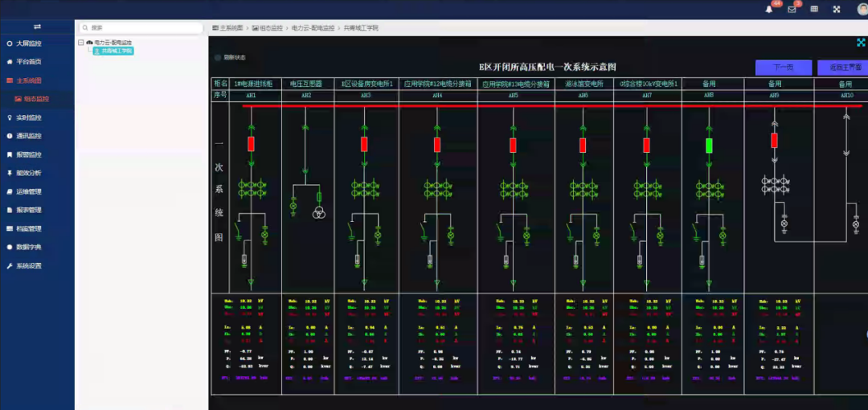Open 通讯监控 in the sidebar
The image size is (868, 410).
point(37,136)
